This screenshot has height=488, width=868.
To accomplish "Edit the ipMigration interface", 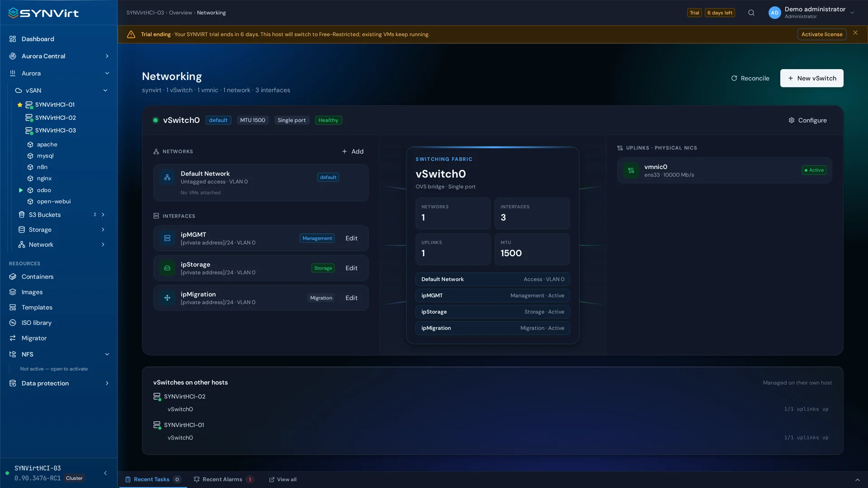I will pyautogui.click(x=351, y=298).
